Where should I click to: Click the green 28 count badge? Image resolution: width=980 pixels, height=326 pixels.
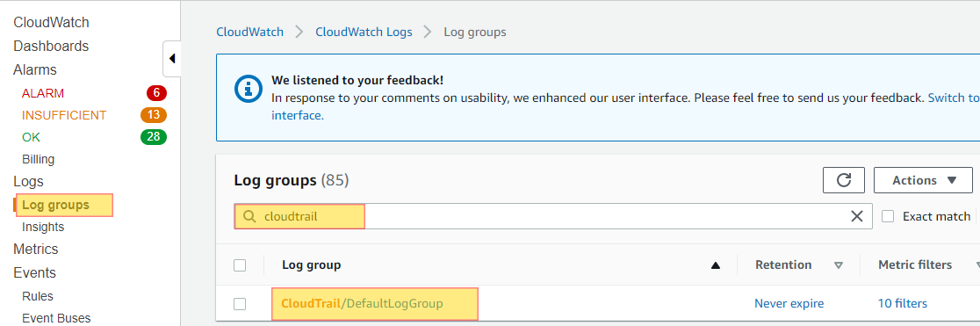[154, 137]
